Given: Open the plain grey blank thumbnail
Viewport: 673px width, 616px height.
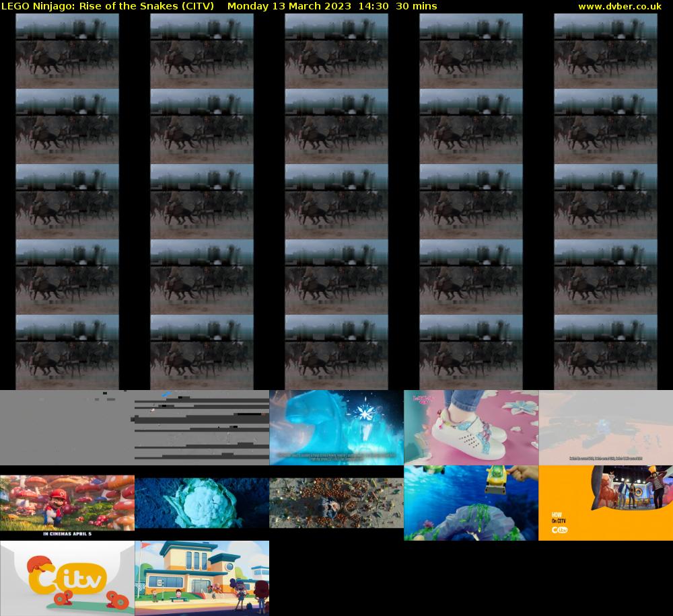Looking at the screenshot, I should click(x=67, y=427).
